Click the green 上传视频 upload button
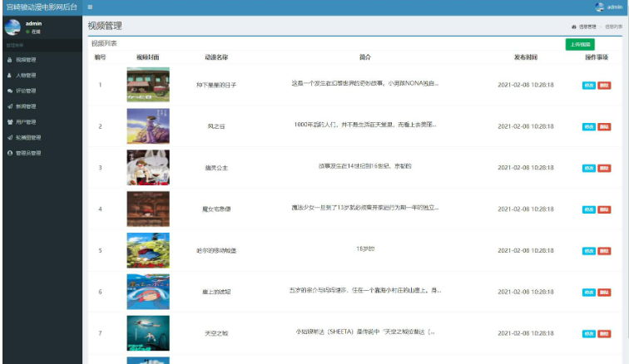 pyautogui.click(x=580, y=45)
